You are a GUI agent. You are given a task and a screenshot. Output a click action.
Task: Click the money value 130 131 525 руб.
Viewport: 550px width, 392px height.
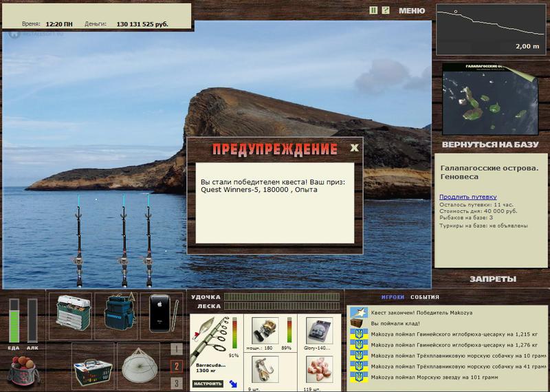pyautogui.click(x=142, y=24)
